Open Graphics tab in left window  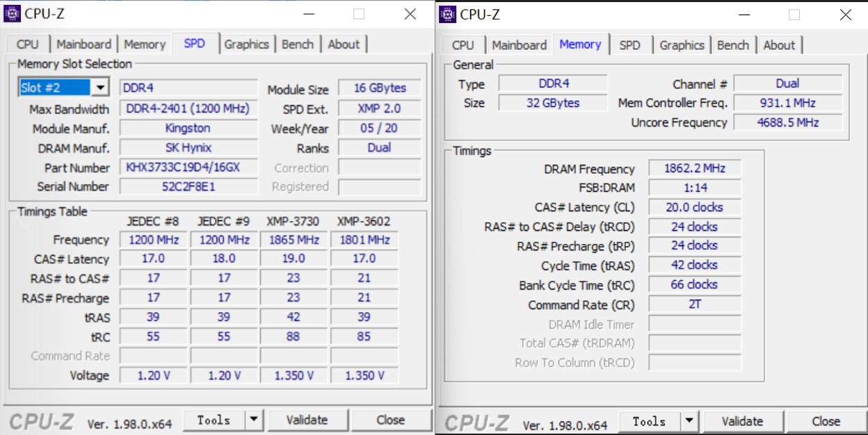246,44
